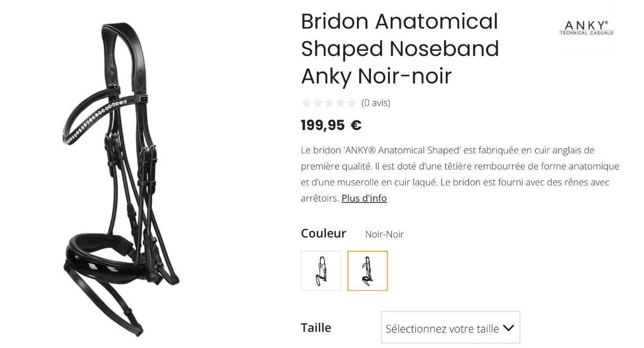Screen dimensions: 644x348
Task: Choose the first bridle color variant swatch
Action: click(x=321, y=271)
